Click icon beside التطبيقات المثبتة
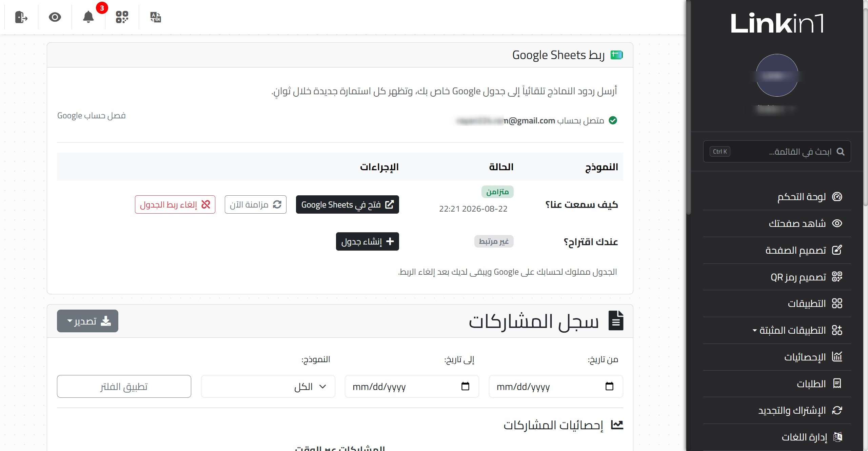Image resolution: width=868 pixels, height=451 pixels. (837, 330)
